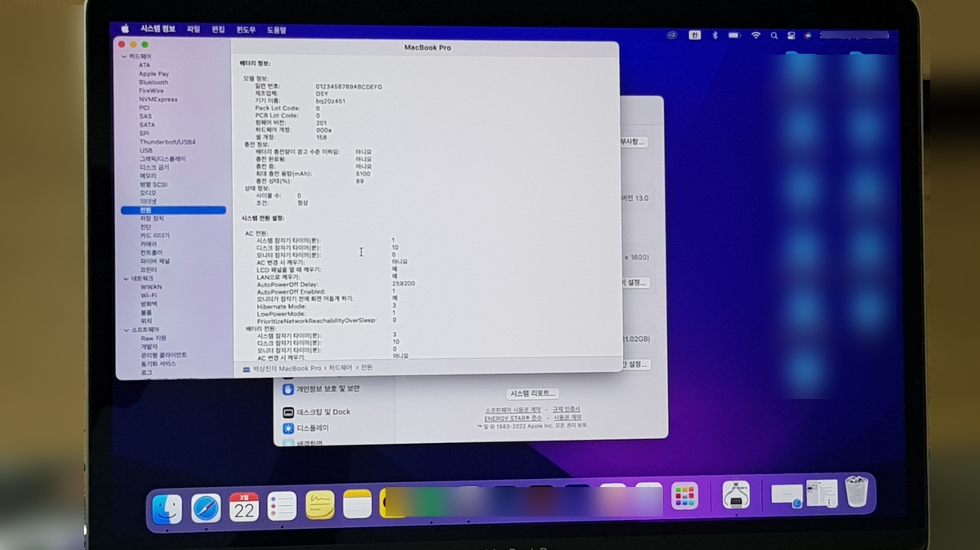980x550 pixels.
Task: Open the Trash in the Dock
Action: pos(856,492)
